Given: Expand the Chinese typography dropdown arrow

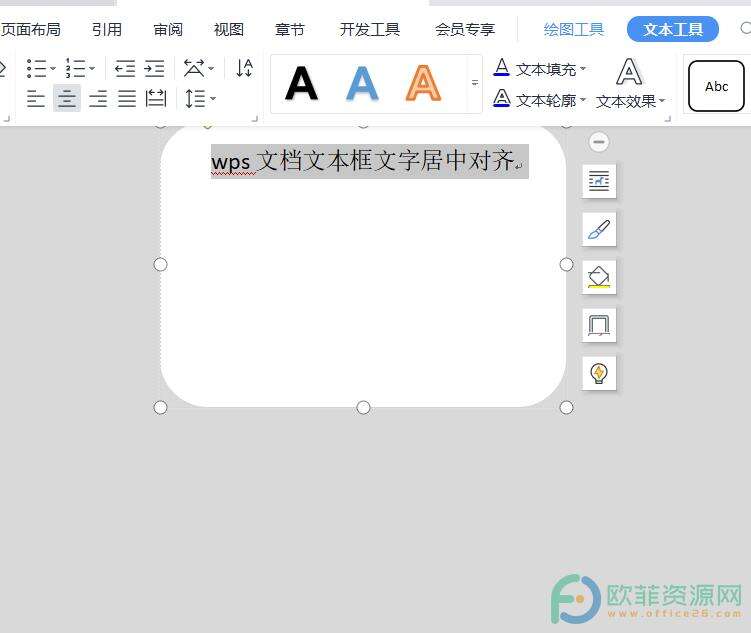Looking at the screenshot, I should [x=211, y=68].
